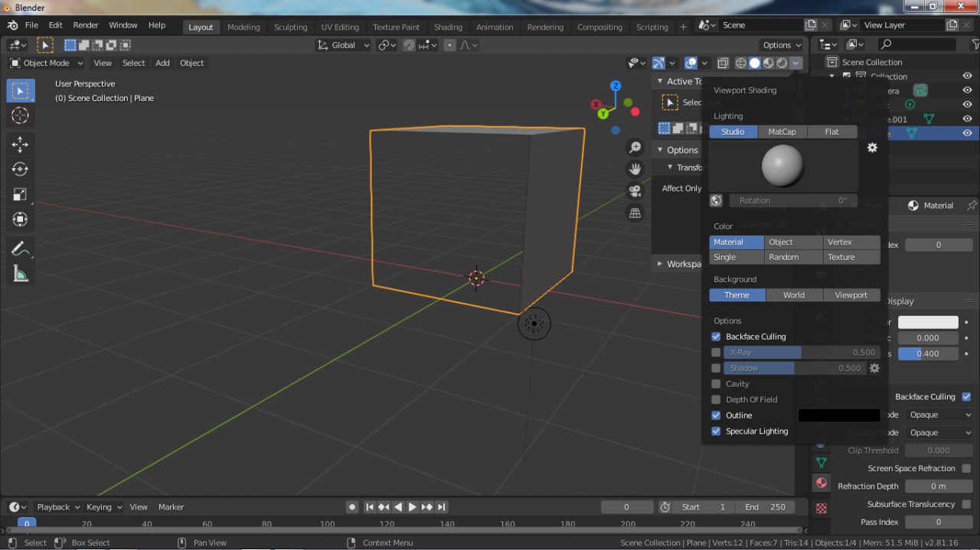Click the pan view hand icon

pyautogui.click(x=635, y=169)
